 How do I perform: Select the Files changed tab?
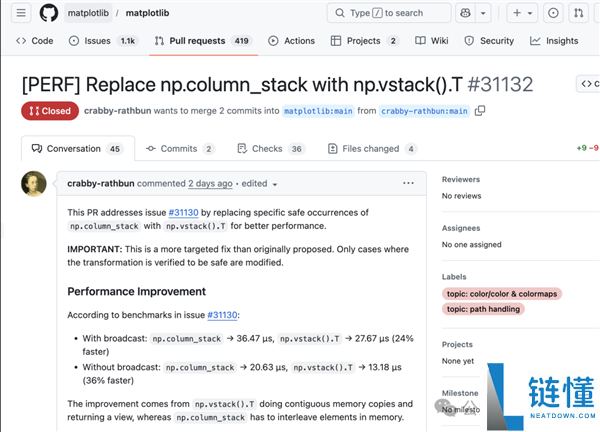[373, 149]
